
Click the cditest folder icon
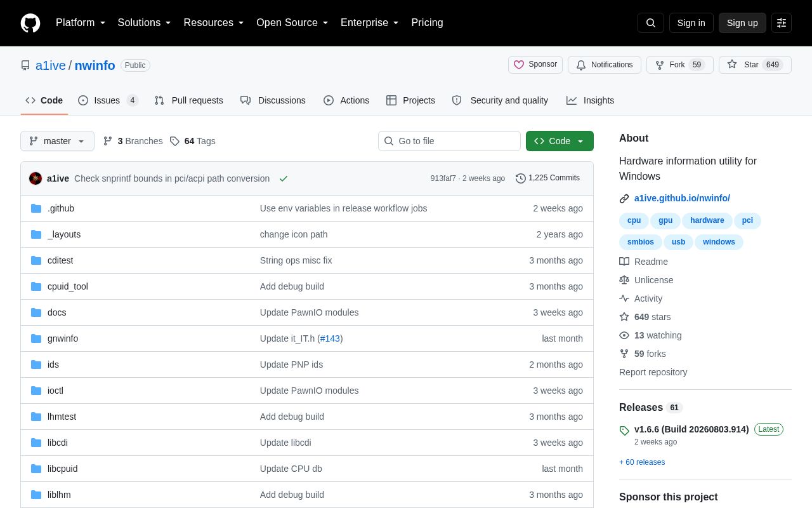(x=36, y=260)
